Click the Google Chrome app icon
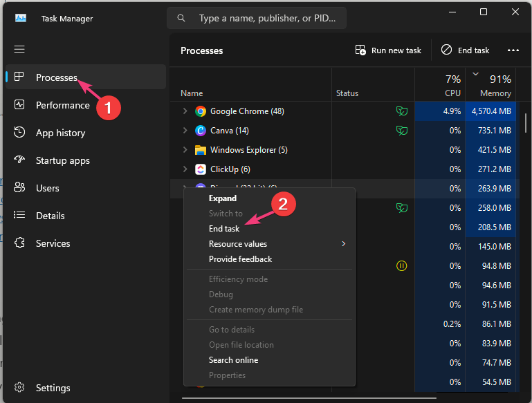 point(201,111)
